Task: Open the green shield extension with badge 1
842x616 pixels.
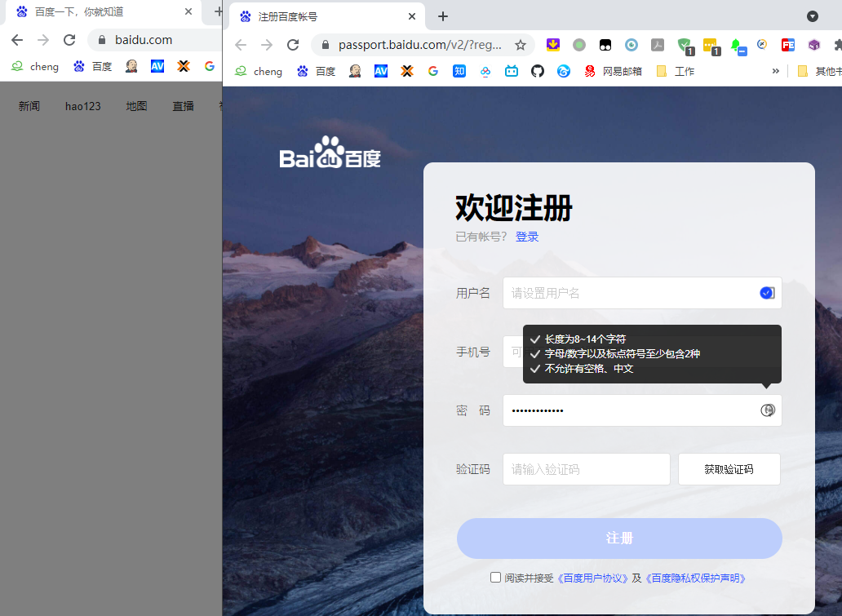Action: coord(685,47)
